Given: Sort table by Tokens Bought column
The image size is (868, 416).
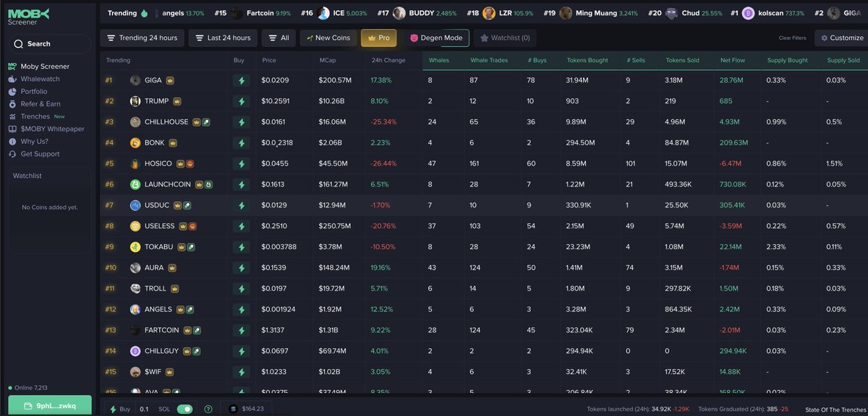Looking at the screenshot, I should [587, 60].
